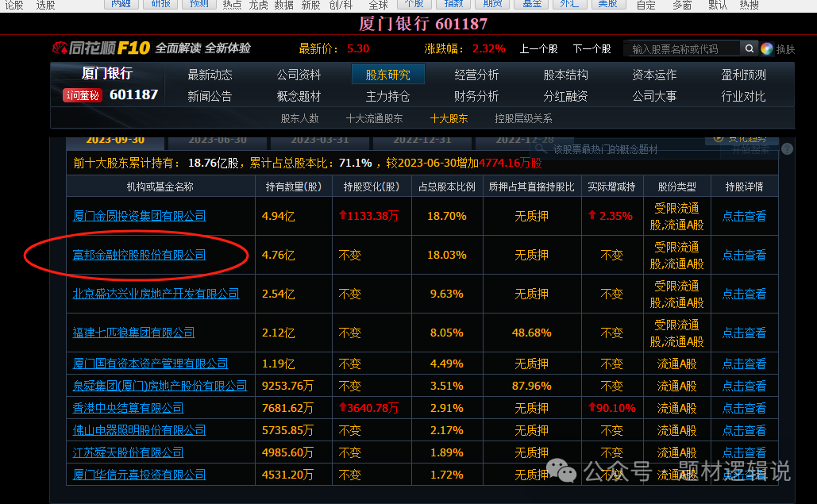
Task: Type in the stock name or code field
Action: tap(682, 48)
